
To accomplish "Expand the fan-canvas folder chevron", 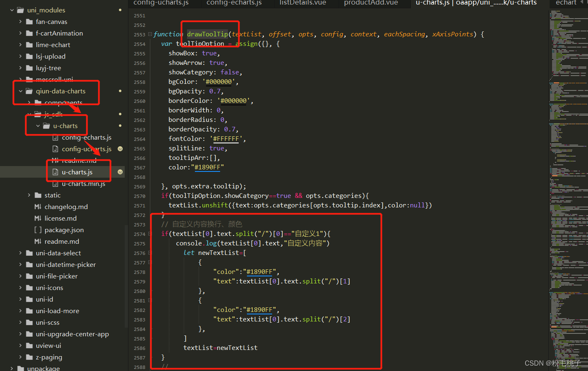I will click(21, 21).
